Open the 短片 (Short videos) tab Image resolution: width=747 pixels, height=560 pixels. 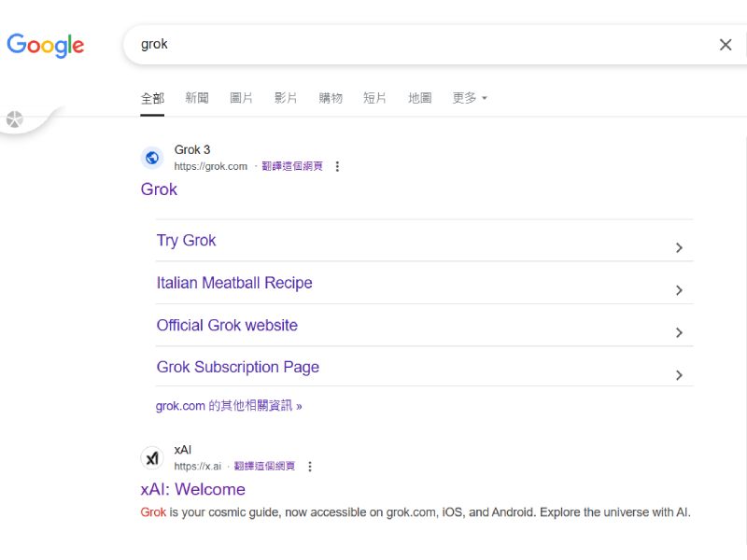coord(375,98)
